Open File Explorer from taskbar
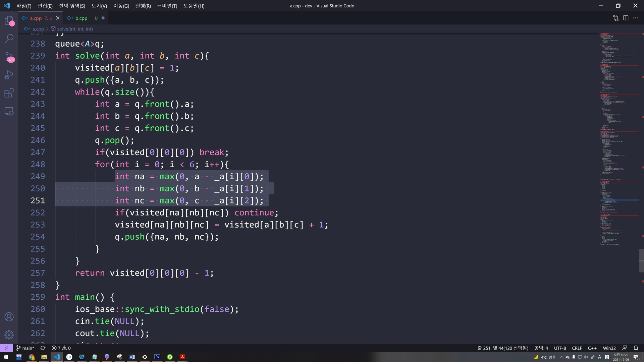This screenshot has height=362, width=644. (44, 357)
